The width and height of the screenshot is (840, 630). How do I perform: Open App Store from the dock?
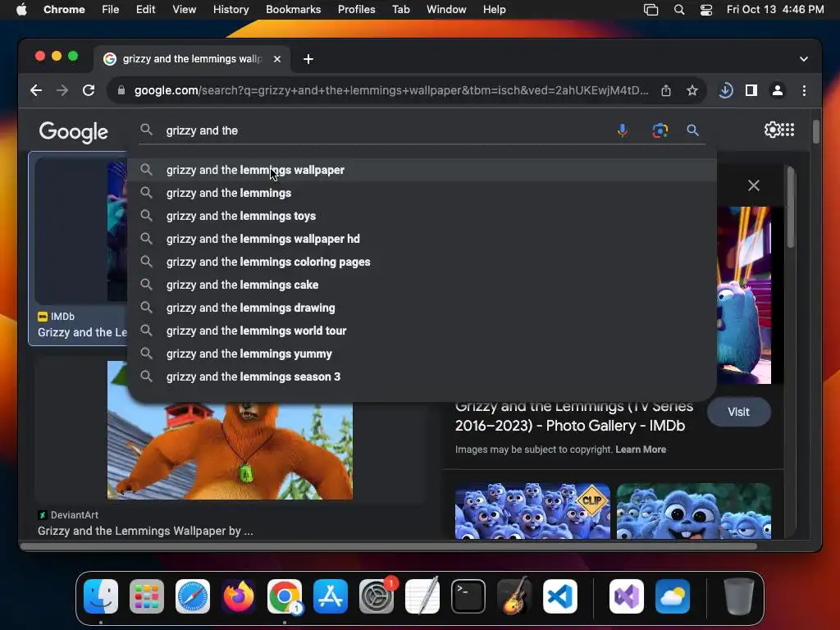[331, 596]
